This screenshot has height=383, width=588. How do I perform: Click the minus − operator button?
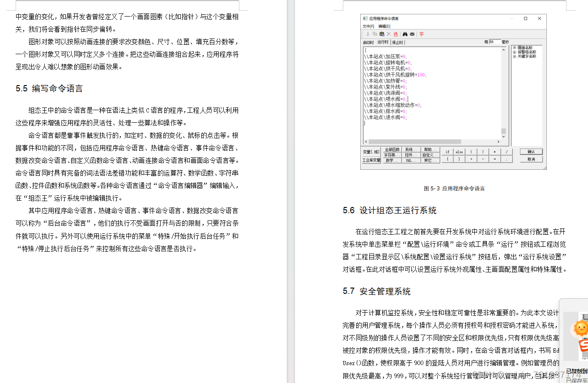(x=483, y=159)
